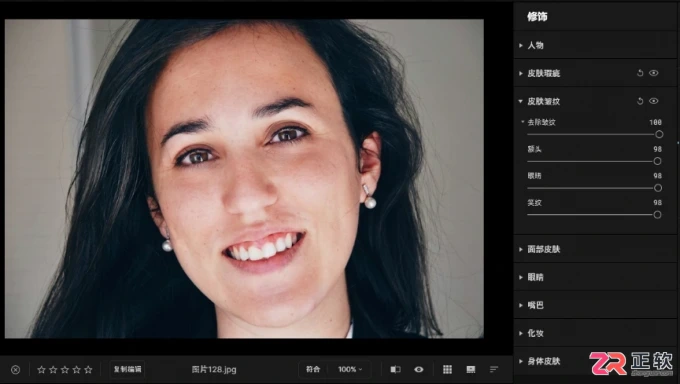This screenshot has width=680, height=384.
Task: Open the 100% zoom dropdown
Action: coord(350,369)
